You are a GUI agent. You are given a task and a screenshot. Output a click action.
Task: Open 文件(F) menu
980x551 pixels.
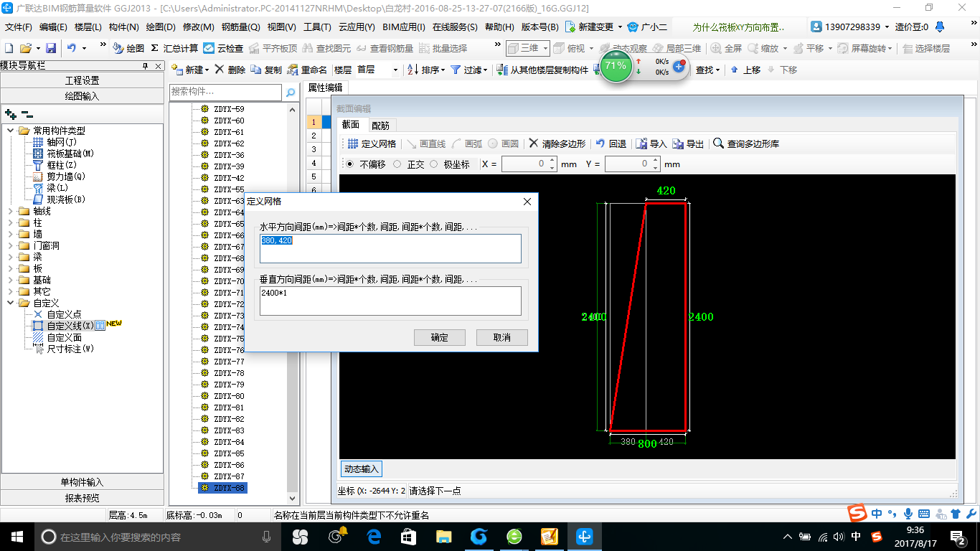(x=19, y=27)
